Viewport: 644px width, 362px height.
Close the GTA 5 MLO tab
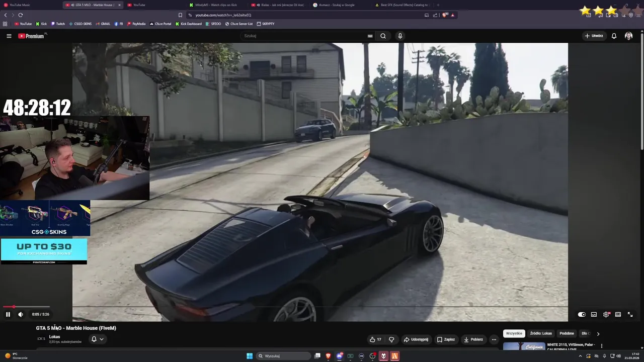[x=119, y=5]
